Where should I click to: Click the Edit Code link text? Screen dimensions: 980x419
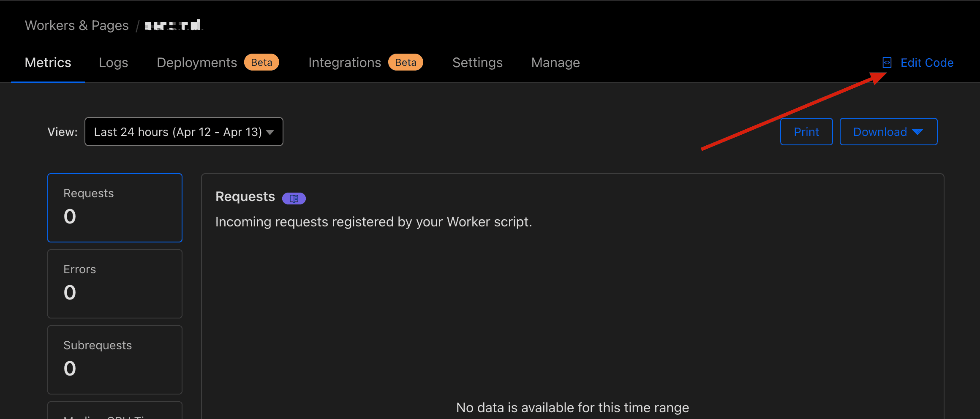[927, 63]
